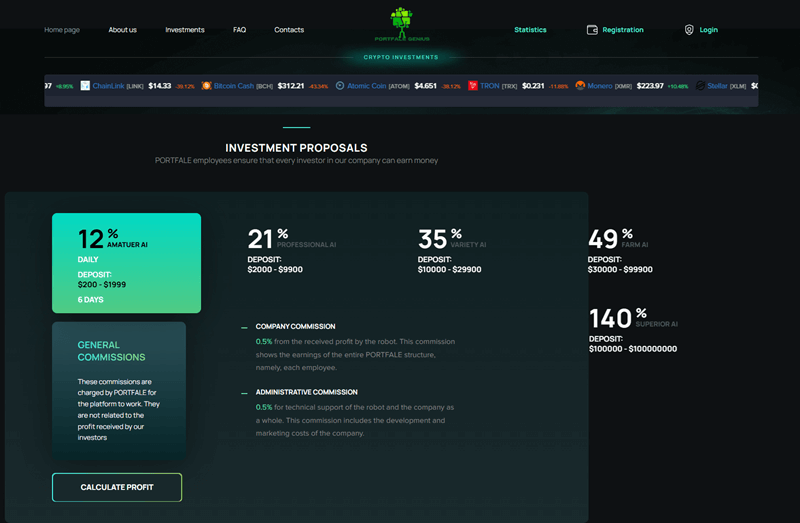Click the $100000 - $100000000 deposit range
The image size is (800, 523).
click(x=633, y=349)
